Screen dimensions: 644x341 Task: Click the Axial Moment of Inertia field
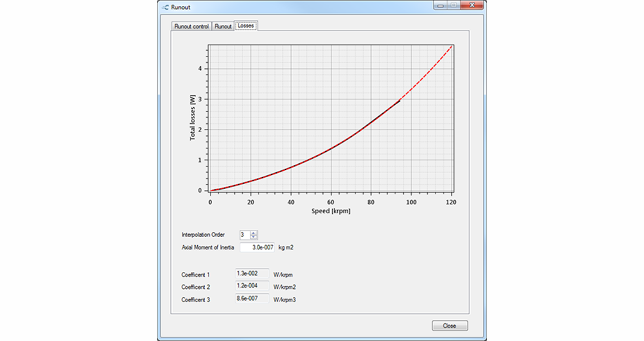pyautogui.click(x=257, y=247)
